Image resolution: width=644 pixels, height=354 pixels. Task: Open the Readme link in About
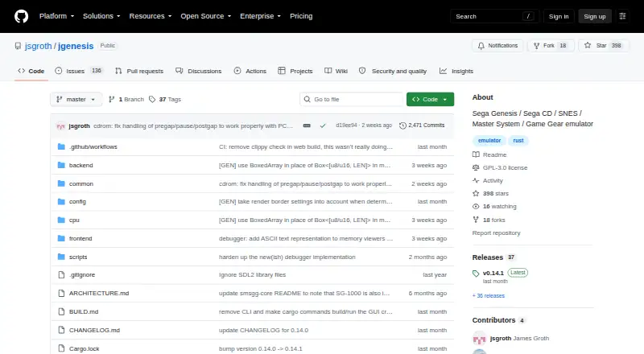pos(489,154)
